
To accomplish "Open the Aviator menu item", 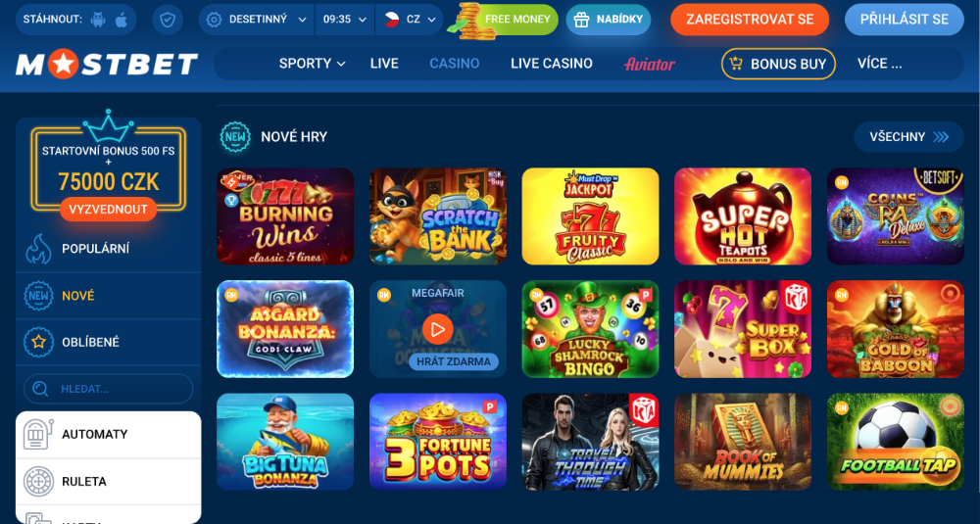I will pos(650,64).
